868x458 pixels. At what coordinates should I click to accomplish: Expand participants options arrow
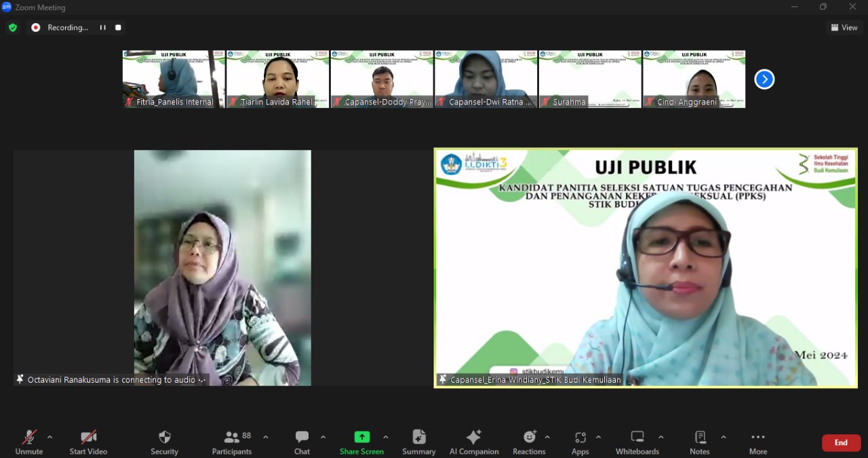pos(265,437)
